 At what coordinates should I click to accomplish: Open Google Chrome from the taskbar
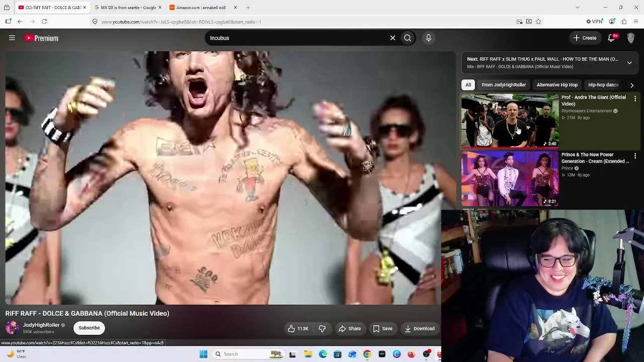[x=367, y=354]
